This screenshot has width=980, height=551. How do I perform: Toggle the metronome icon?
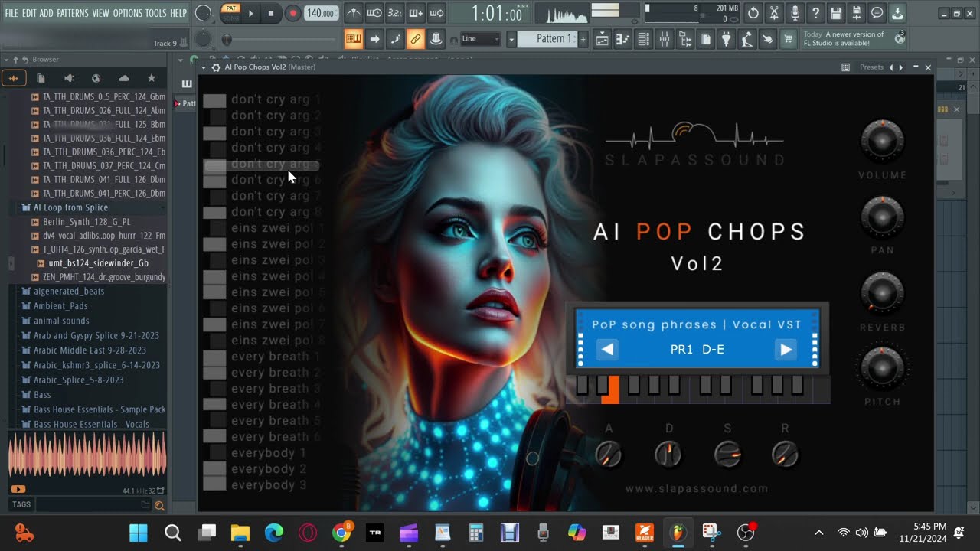point(353,13)
